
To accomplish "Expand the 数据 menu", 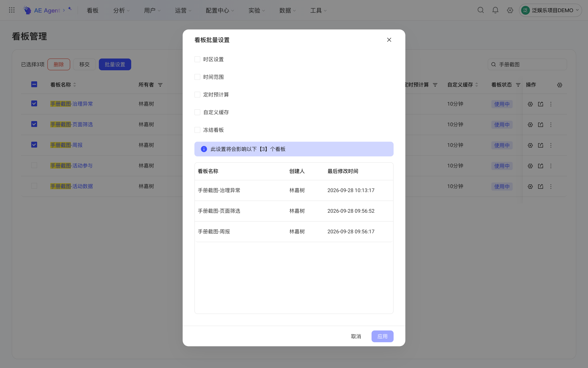I will pos(287,10).
